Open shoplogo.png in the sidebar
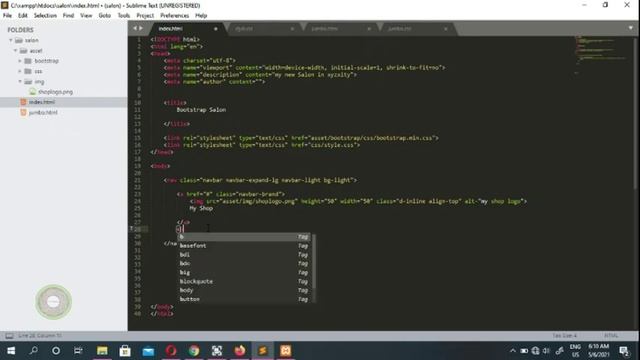640x360 pixels. click(x=55, y=92)
